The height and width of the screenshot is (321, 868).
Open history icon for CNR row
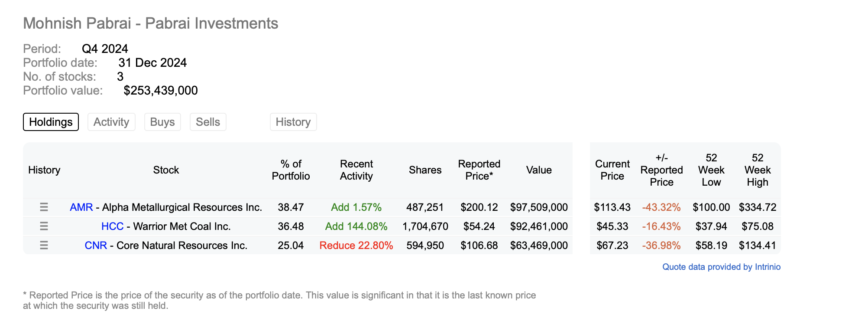coord(44,246)
